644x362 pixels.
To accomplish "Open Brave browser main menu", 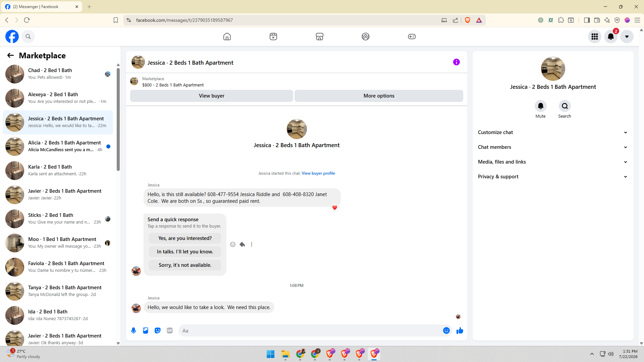I will click(x=637, y=20).
